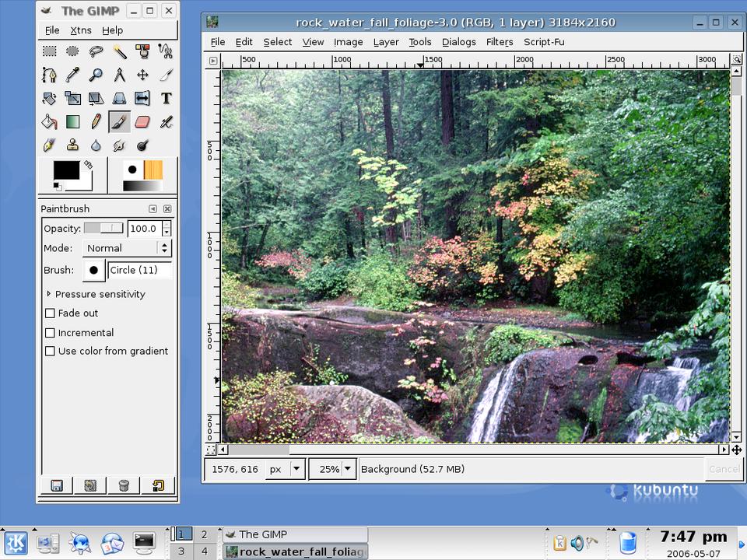Check Use color from gradient
The image size is (747, 560).
click(x=51, y=352)
